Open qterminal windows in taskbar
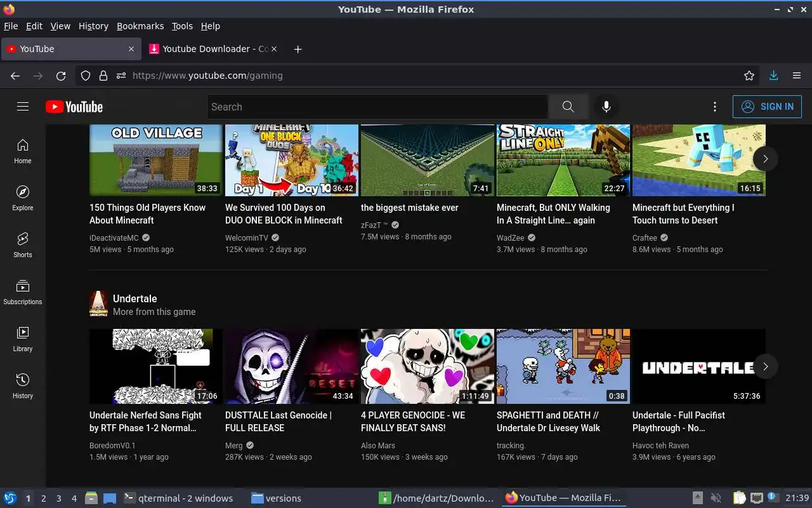 (x=178, y=498)
